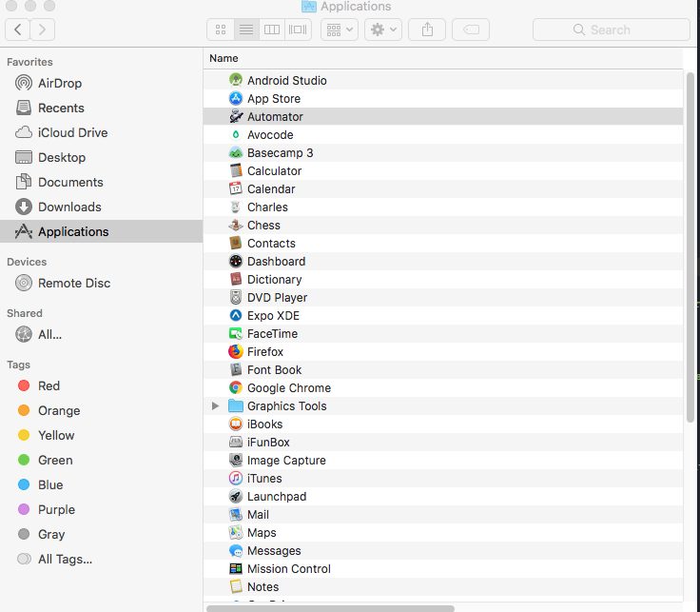Click the Basecamp 3 icon
The height and width of the screenshot is (612, 700).
coord(235,153)
